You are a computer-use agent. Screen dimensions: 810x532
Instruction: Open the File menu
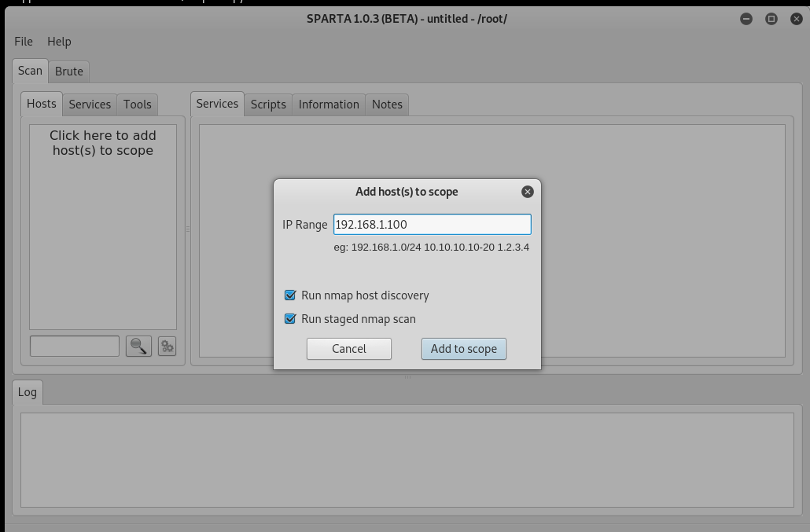pyautogui.click(x=24, y=42)
